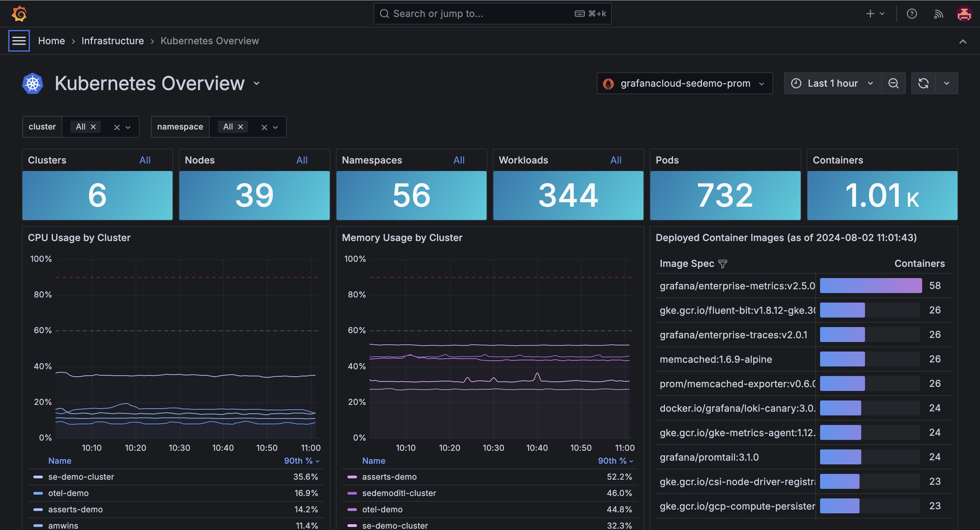Click the color swatch beside se-demo-cluster

click(38, 476)
